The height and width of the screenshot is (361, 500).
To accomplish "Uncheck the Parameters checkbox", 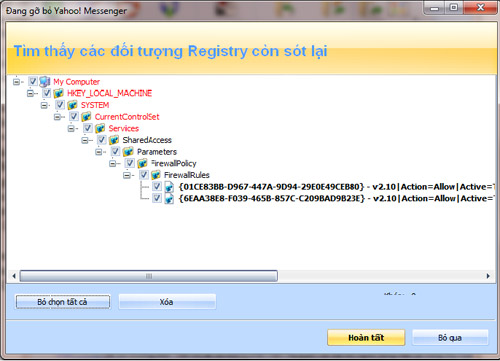I will 115,151.
